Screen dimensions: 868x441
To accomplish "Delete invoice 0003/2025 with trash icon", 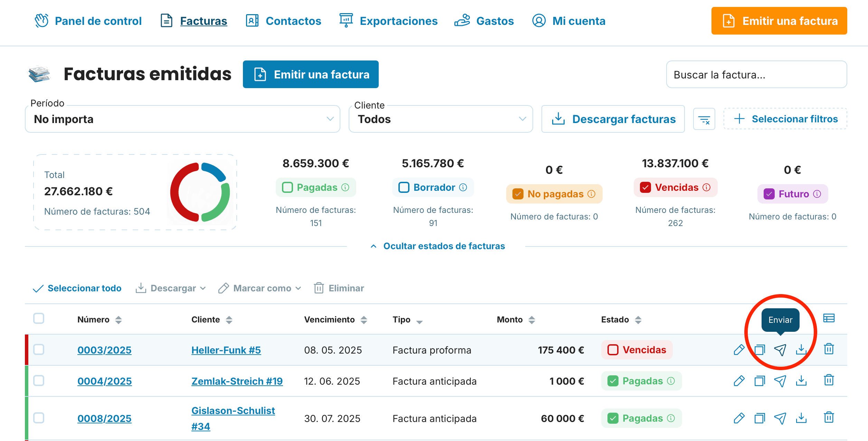I will pyautogui.click(x=829, y=349).
